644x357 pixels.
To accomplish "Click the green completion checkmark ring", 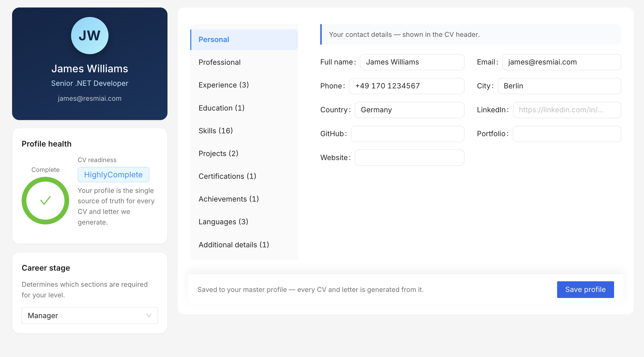I will tap(45, 200).
